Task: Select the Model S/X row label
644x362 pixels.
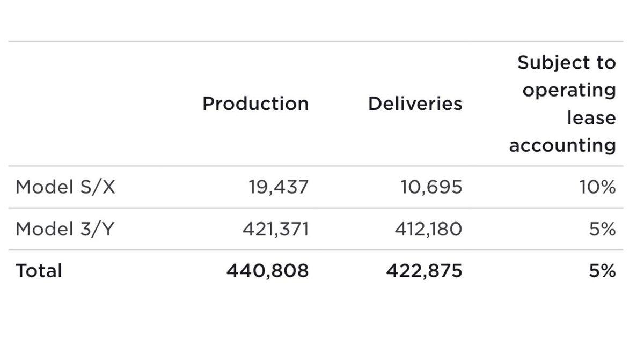Action: click(x=65, y=187)
